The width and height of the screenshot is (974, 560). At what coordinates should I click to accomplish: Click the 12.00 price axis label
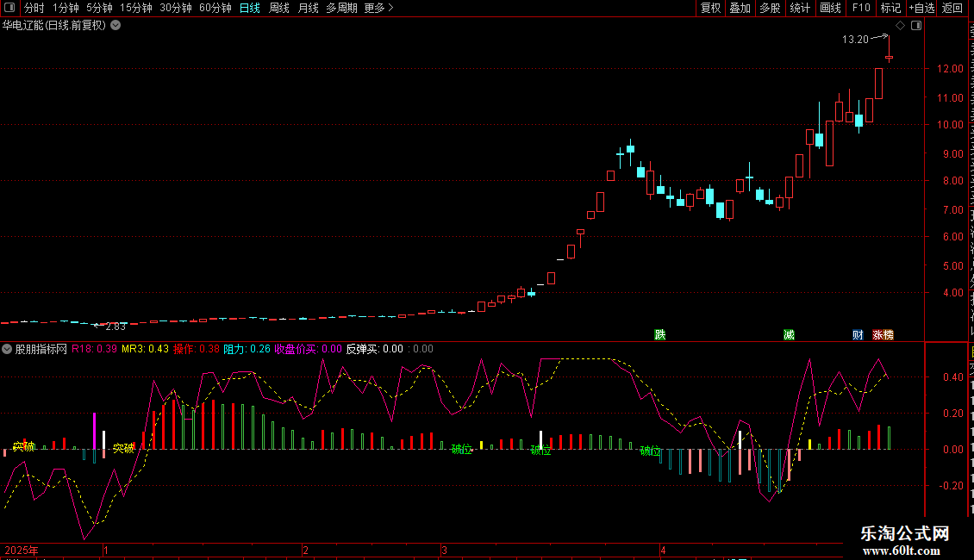pos(950,69)
